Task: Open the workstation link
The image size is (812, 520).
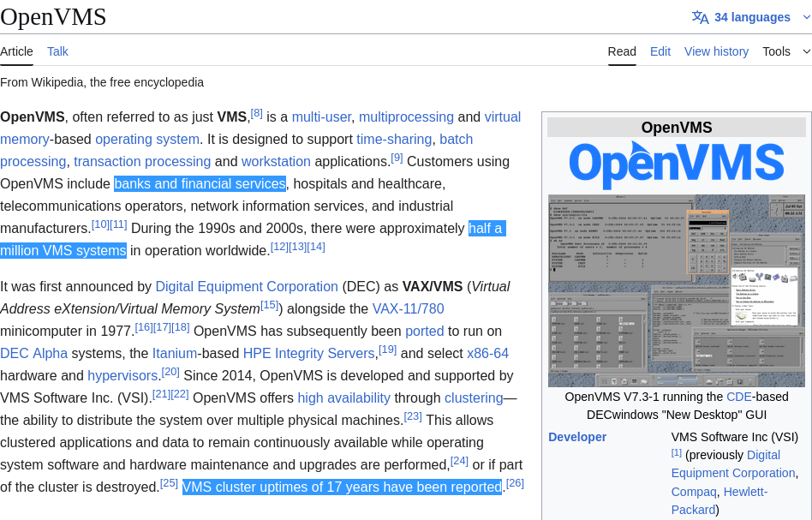Action: (x=276, y=162)
